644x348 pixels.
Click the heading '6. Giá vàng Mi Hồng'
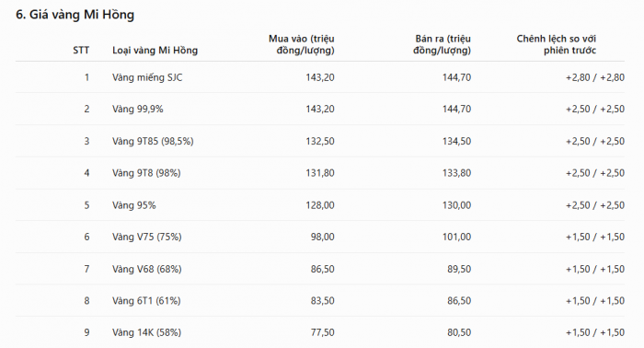[75, 15]
